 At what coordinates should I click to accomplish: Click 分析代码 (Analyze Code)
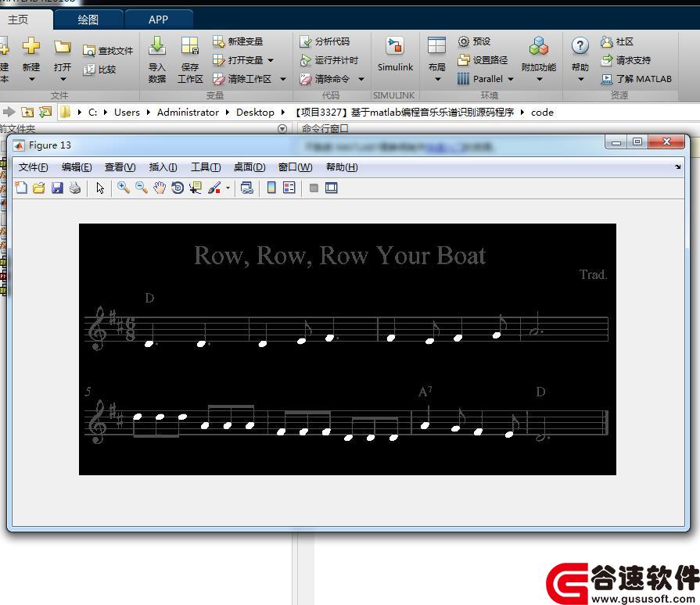tap(325, 41)
